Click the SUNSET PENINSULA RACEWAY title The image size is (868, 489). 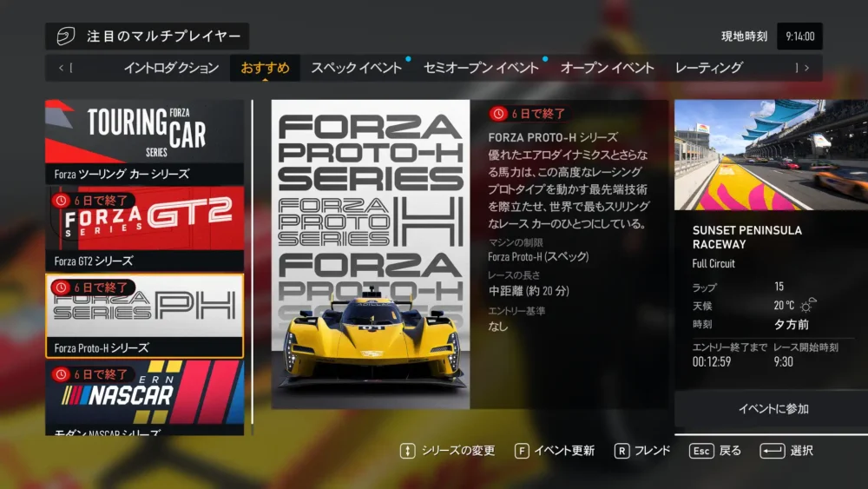(746, 237)
